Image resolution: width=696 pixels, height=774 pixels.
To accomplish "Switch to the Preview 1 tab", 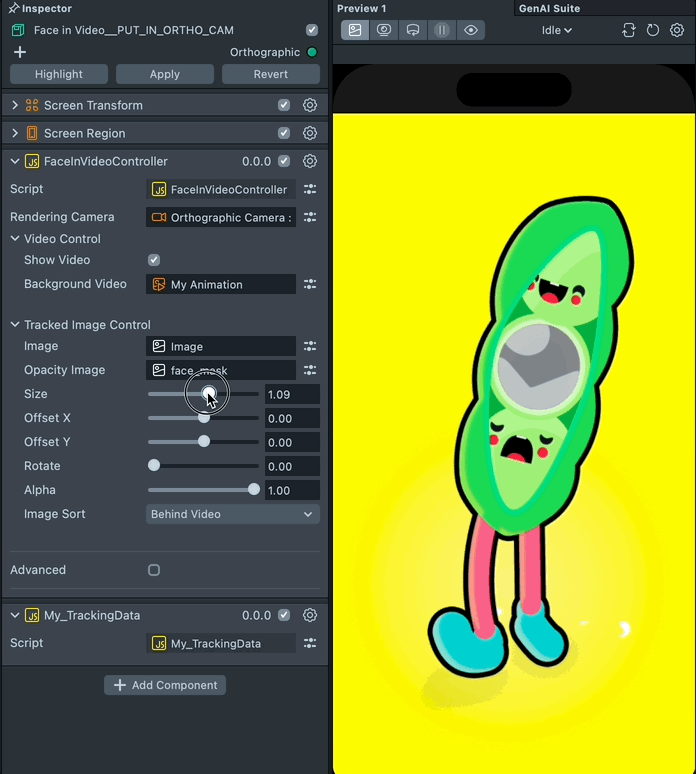I will click(362, 8).
